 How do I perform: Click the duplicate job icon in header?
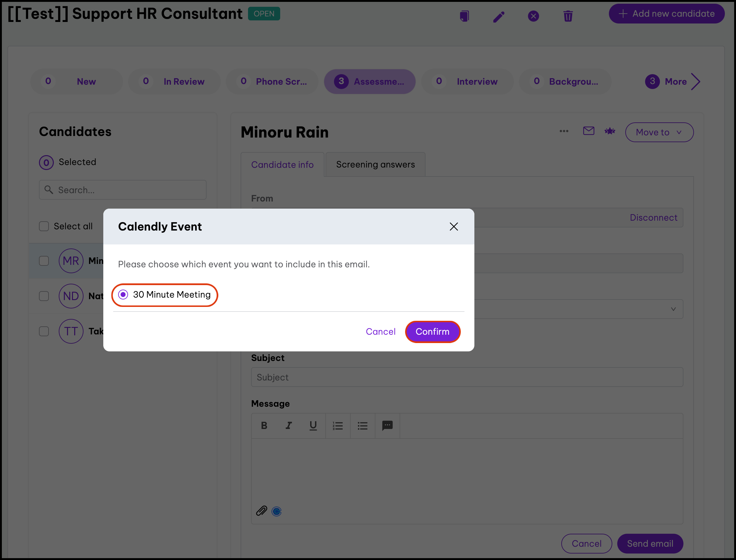[x=464, y=16]
